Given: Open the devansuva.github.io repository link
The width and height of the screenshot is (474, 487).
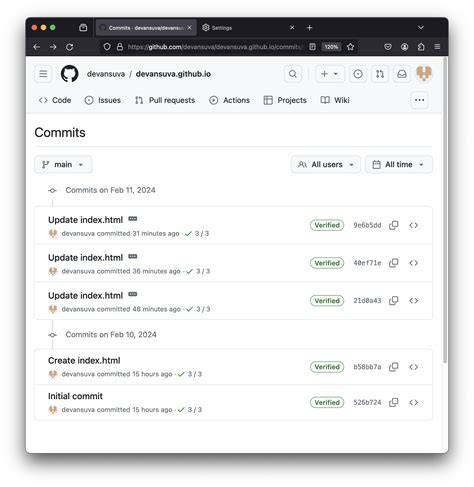Looking at the screenshot, I should 173,74.
